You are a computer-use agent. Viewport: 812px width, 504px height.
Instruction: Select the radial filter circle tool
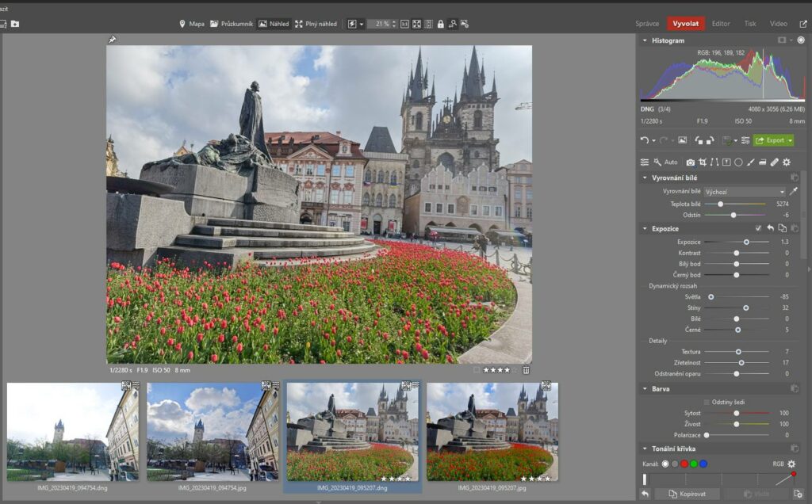(x=738, y=162)
